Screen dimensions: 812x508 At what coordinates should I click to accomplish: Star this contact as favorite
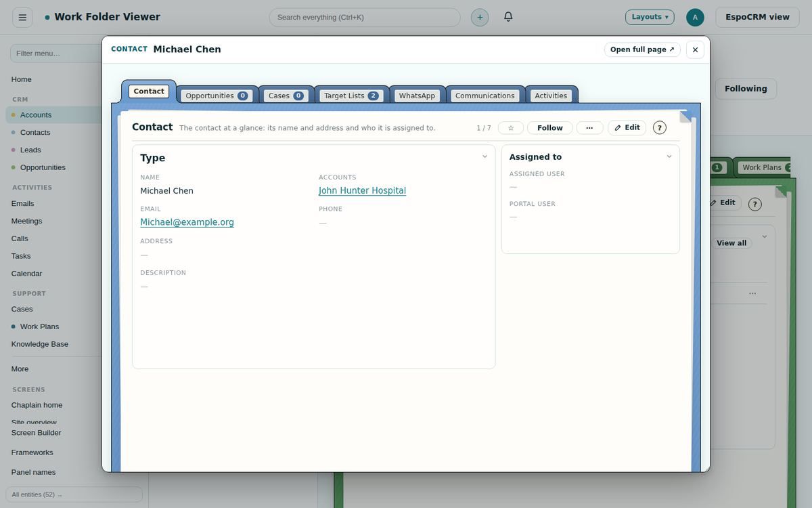pyautogui.click(x=511, y=127)
